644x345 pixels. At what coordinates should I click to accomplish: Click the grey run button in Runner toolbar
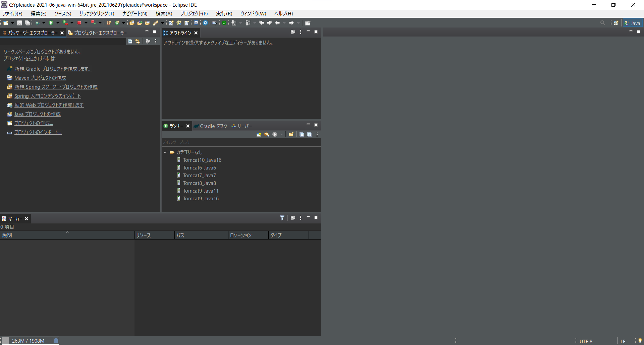[x=275, y=134]
